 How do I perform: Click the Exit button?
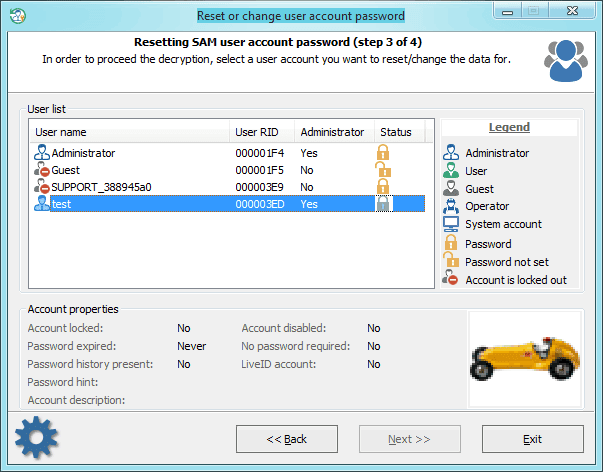pyautogui.click(x=533, y=439)
